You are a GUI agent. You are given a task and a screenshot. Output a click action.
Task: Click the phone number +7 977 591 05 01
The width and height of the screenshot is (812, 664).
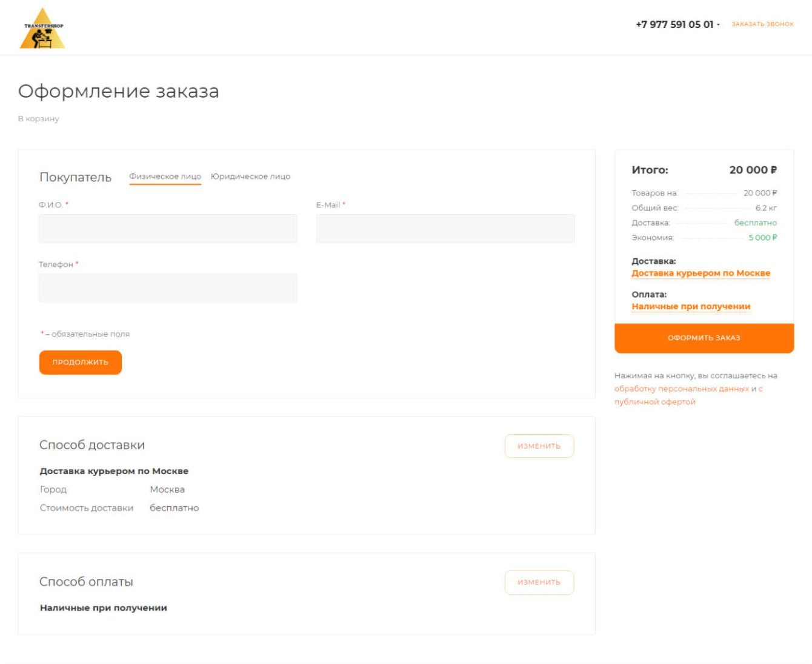click(x=674, y=25)
